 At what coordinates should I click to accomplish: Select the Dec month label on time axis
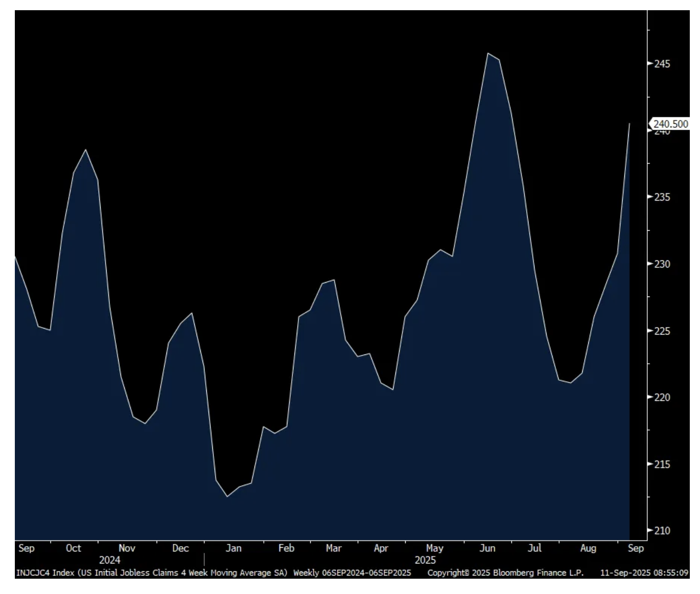pyautogui.click(x=180, y=548)
